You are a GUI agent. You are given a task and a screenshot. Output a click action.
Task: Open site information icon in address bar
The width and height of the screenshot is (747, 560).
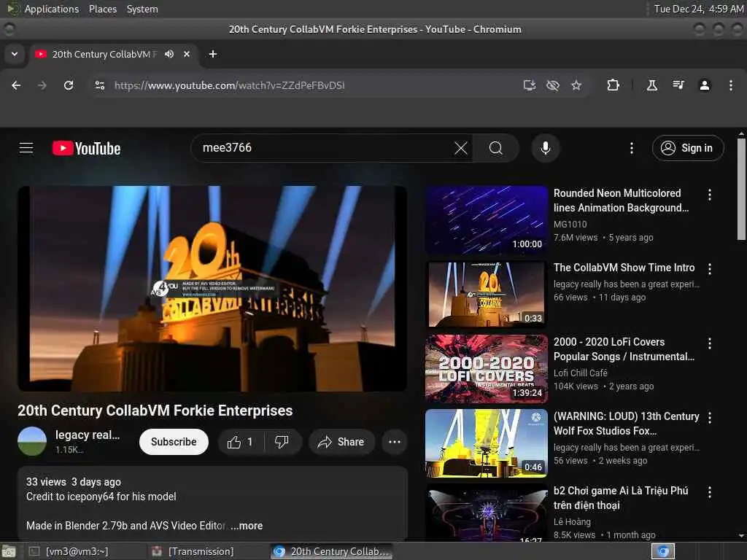pyautogui.click(x=99, y=85)
